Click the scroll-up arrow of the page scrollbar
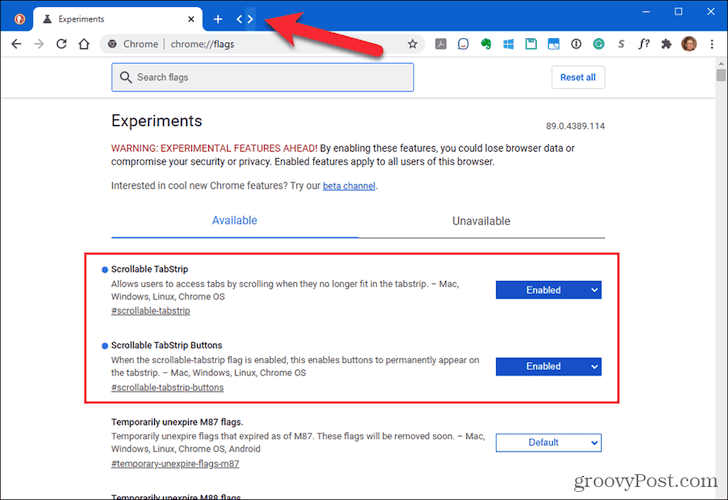This screenshot has height=500, width=728. coord(721,64)
